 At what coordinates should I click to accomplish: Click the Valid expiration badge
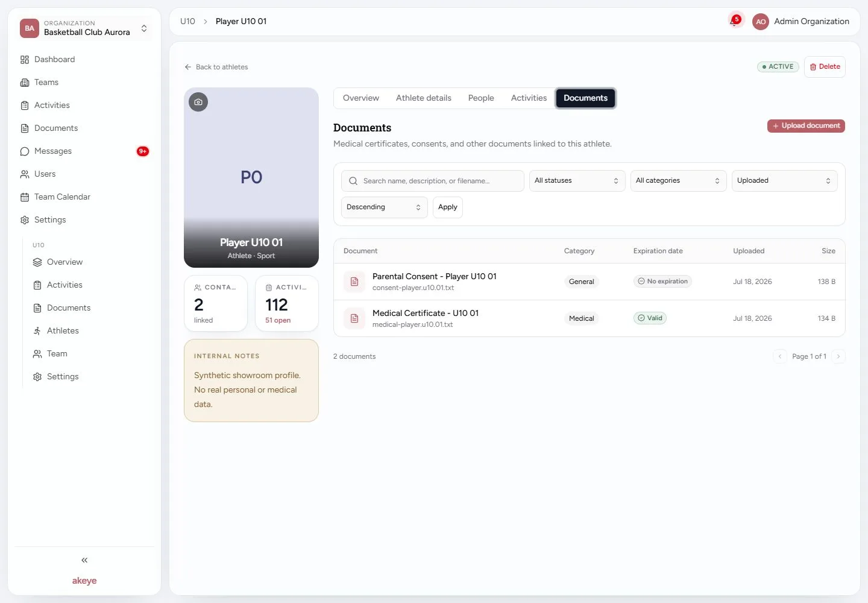[x=650, y=318]
